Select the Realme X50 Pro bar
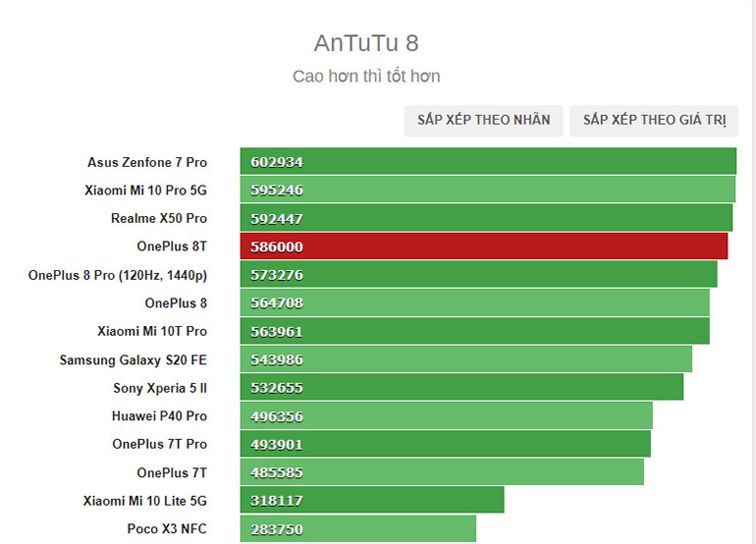 point(486,218)
